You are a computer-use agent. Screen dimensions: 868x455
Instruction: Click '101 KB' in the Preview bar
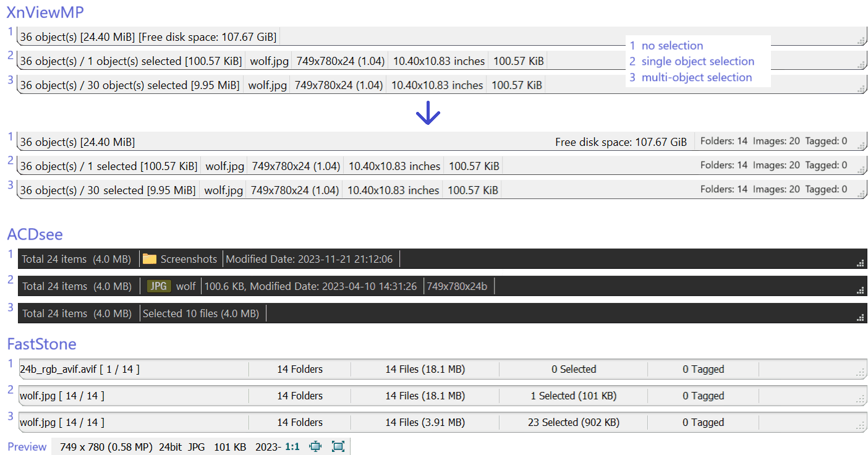click(x=230, y=446)
